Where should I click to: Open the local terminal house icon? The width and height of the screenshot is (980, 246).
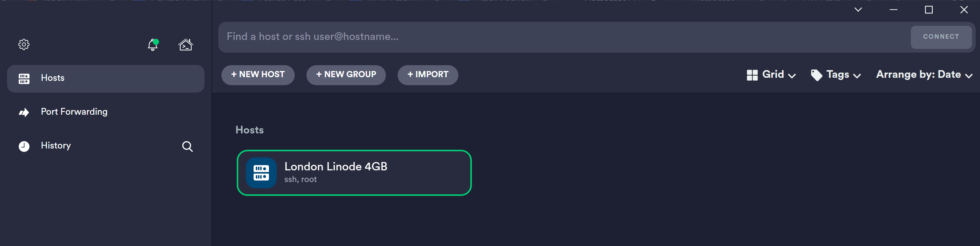point(185,45)
